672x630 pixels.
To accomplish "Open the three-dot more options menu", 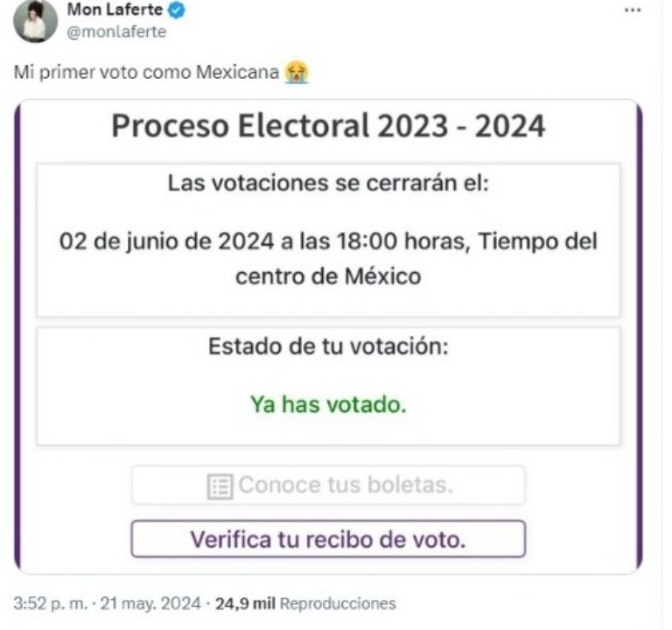I will (x=632, y=10).
